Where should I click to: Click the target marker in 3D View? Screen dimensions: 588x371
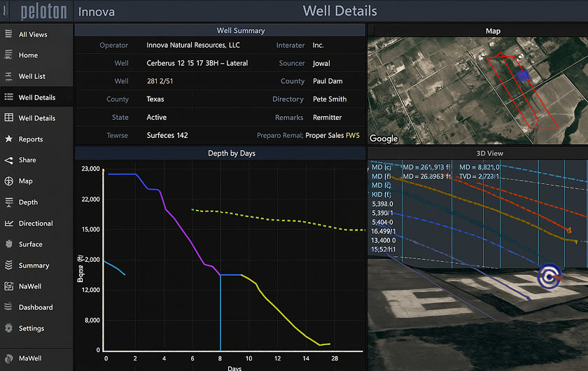coord(549,277)
